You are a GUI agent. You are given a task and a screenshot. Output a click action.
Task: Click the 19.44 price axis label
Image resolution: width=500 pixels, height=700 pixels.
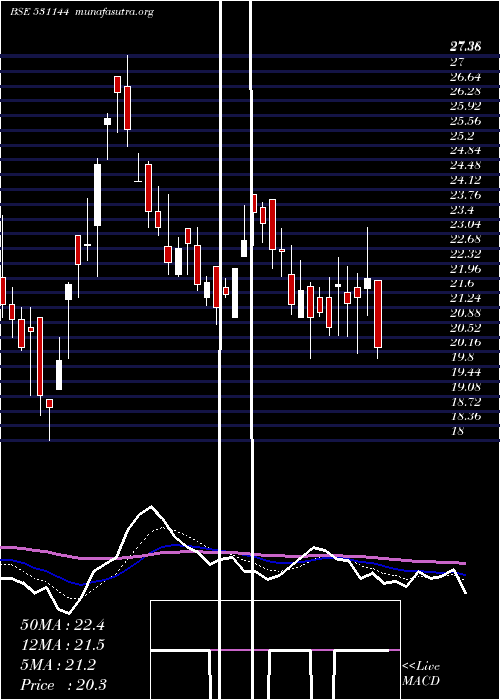pos(466,372)
